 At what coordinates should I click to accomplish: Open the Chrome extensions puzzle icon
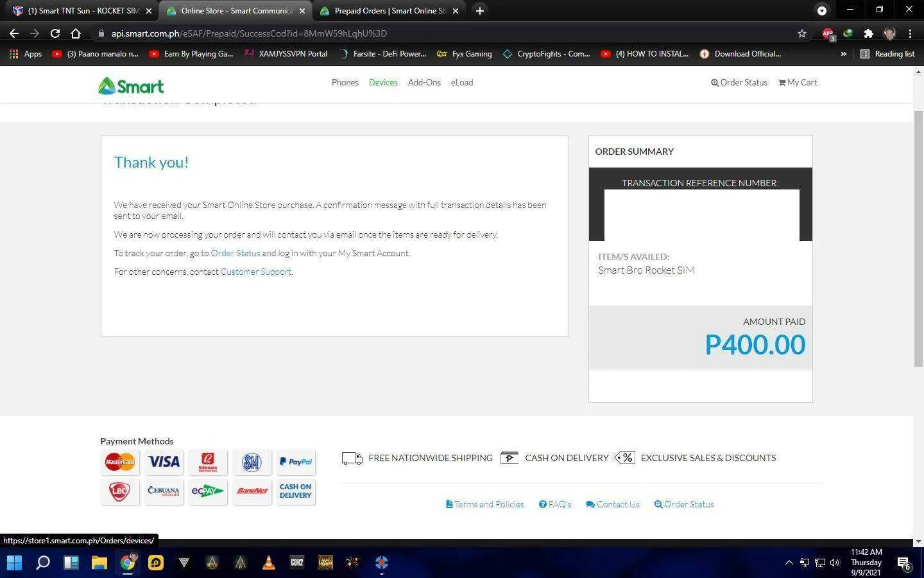(x=868, y=33)
